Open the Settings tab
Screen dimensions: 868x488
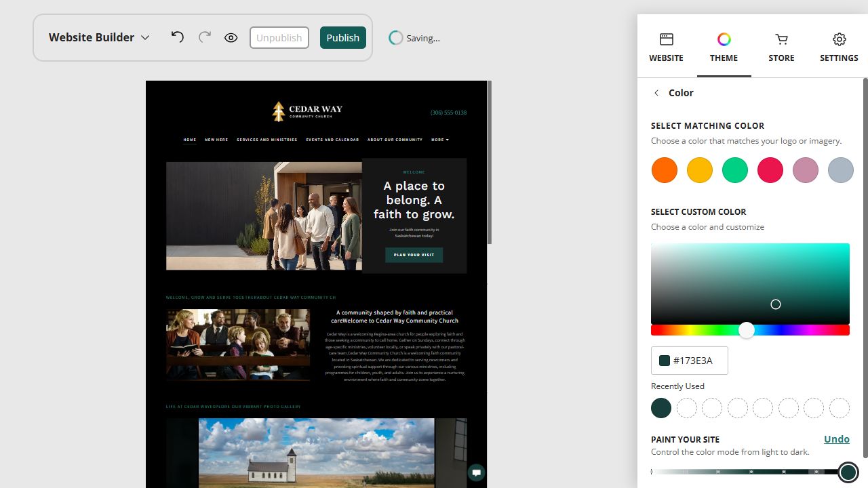pyautogui.click(x=840, y=47)
